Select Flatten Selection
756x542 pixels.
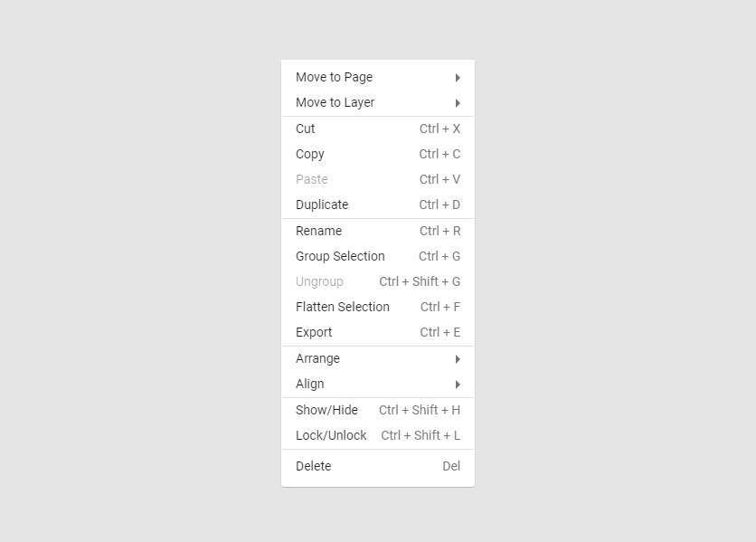click(343, 307)
